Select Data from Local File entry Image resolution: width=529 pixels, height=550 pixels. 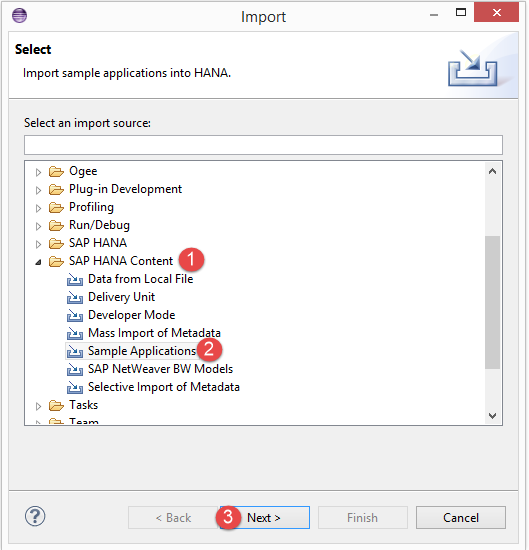coord(140,279)
